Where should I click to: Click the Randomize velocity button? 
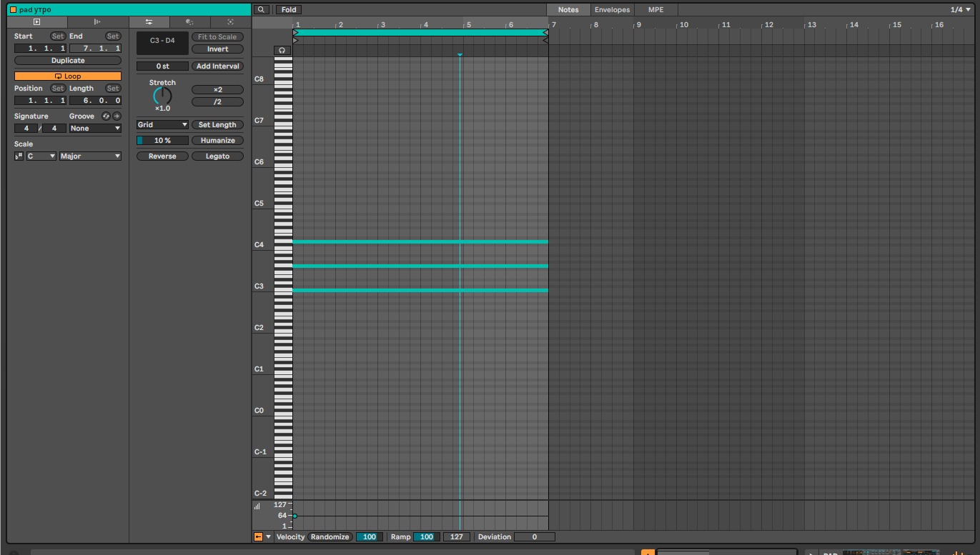tap(330, 537)
